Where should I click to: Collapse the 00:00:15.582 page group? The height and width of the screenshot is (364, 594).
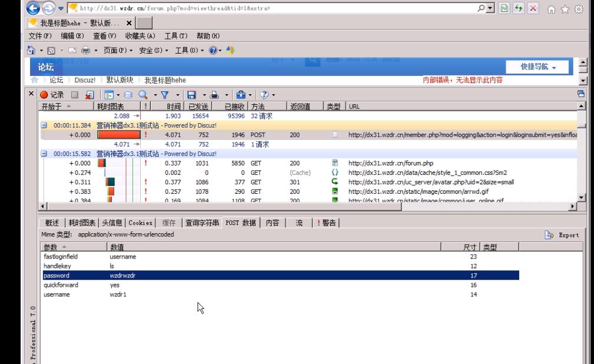point(44,154)
